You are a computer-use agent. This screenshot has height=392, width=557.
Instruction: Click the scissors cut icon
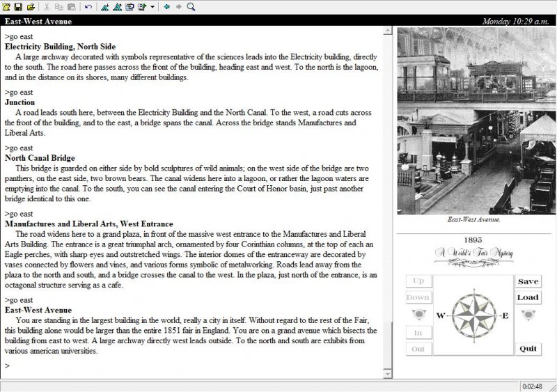[47, 7]
